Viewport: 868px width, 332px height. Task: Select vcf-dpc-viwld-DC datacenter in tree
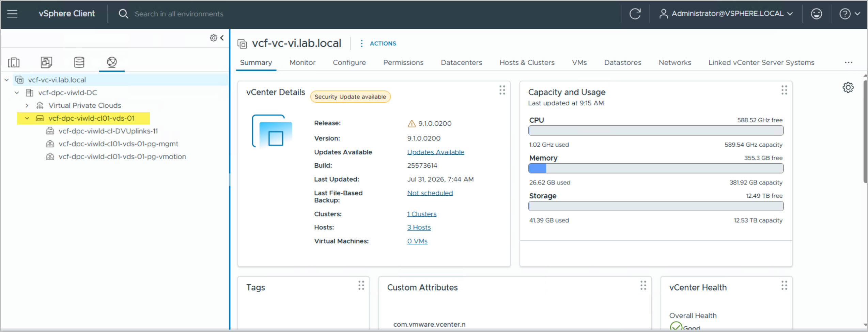[x=67, y=93]
